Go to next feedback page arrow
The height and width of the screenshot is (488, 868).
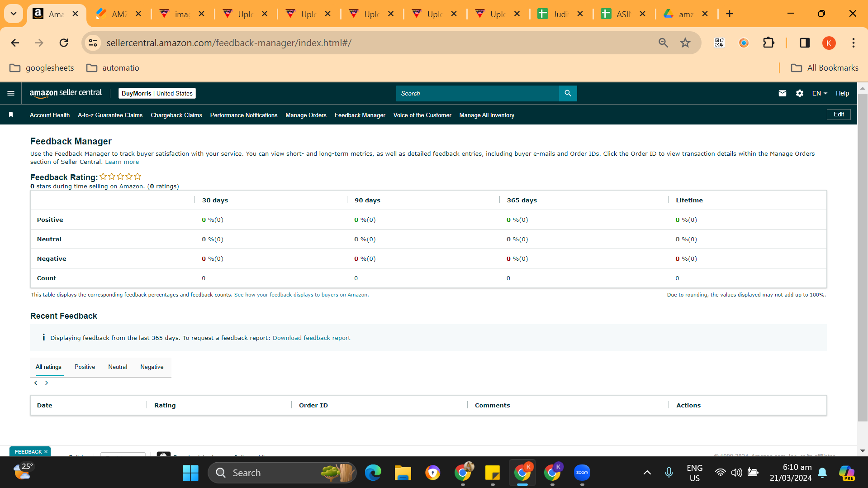(x=46, y=383)
